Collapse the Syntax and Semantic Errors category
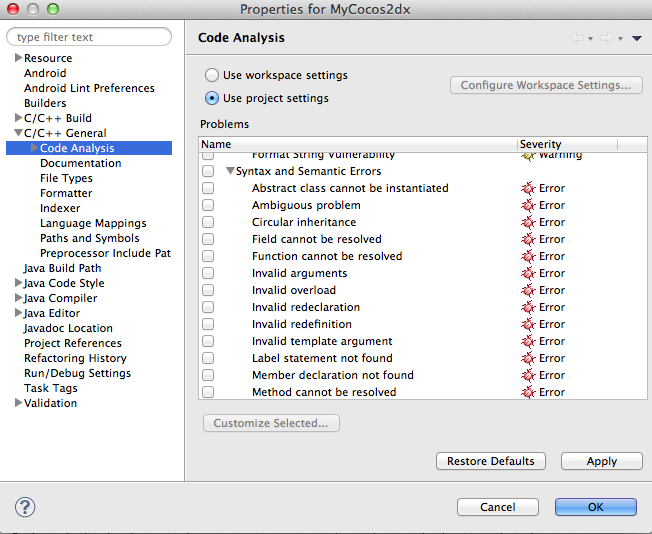This screenshot has height=534, width=652. click(230, 171)
